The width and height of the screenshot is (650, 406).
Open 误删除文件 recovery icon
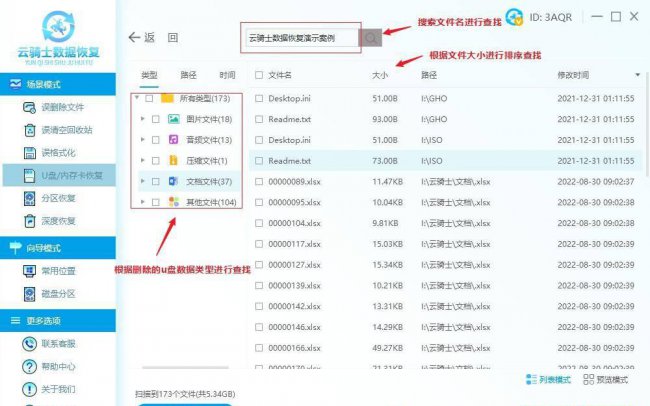29,108
